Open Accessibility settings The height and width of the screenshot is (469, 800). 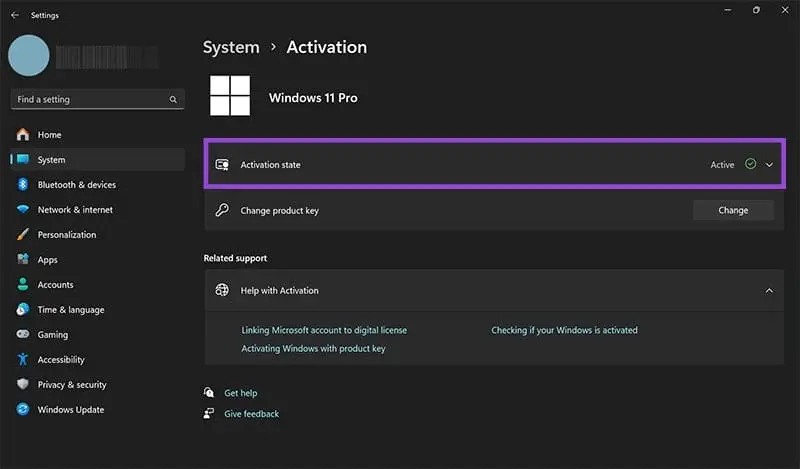97,360
